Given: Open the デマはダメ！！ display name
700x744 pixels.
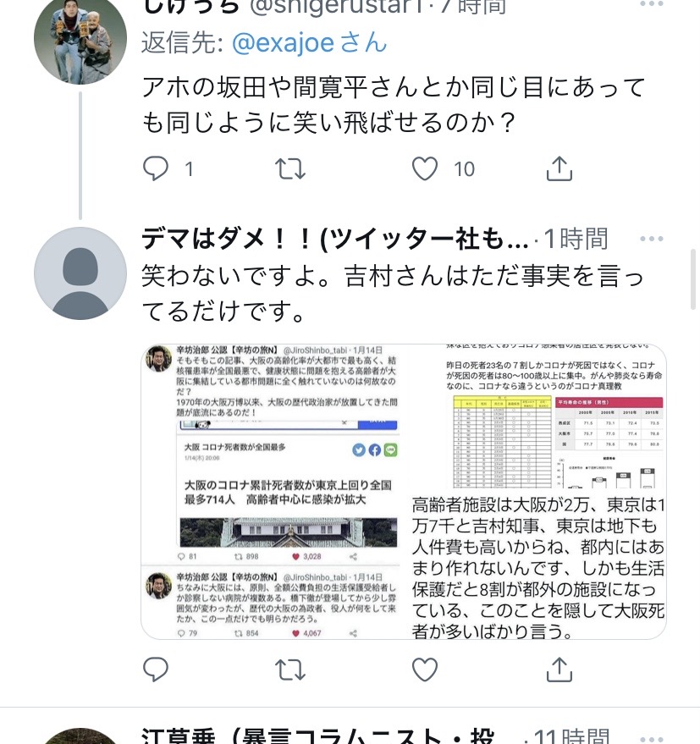Looking at the screenshot, I should 335,238.
